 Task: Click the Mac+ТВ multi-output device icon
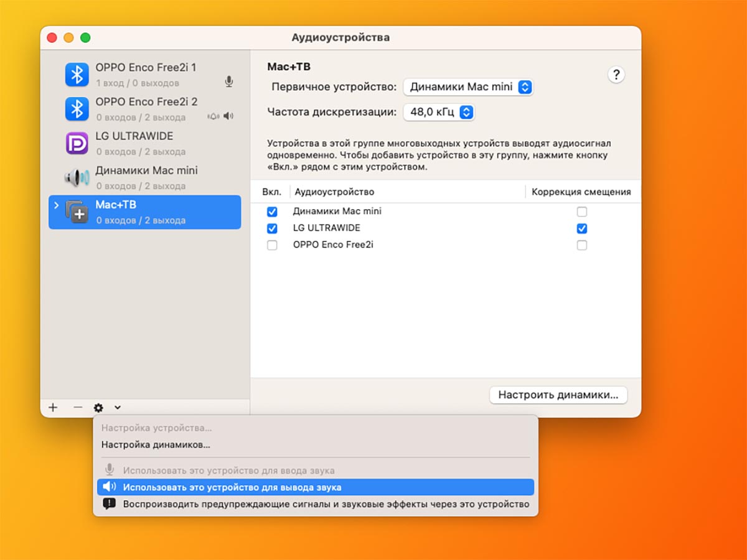click(x=77, y=212)
